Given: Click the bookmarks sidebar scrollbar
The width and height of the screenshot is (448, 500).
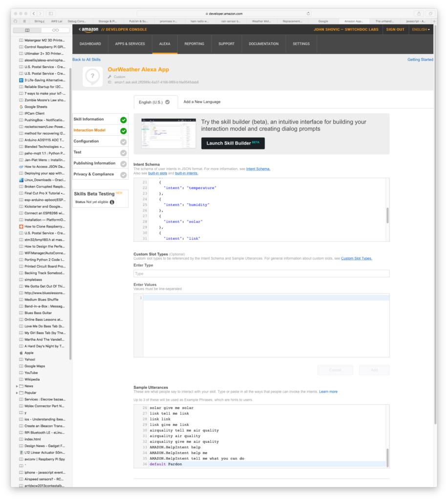Looking at the screenshot, I should click(x=70, y=214).
